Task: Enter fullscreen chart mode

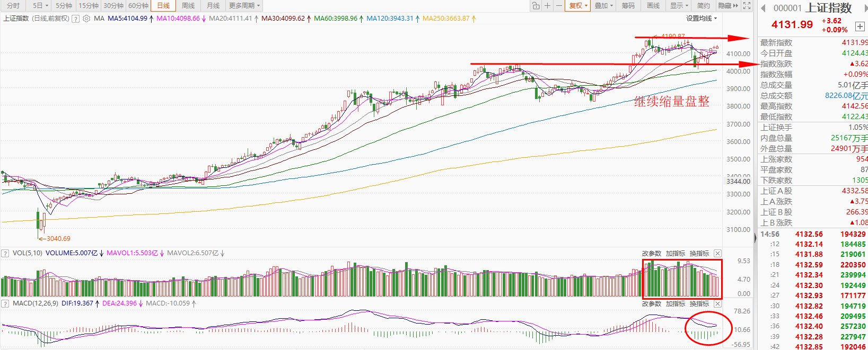Action: click(x=747, y=6)
